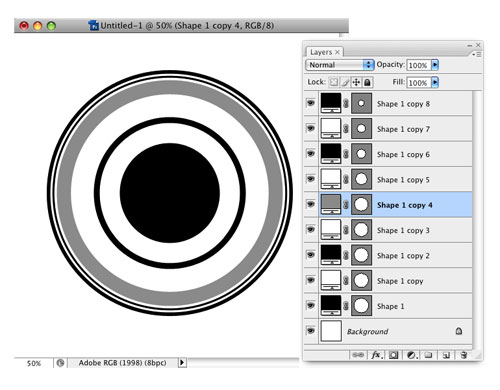The image size is (500, 390).
Task: Click link icon on Shape 1 copy 4
Action: 346,205
